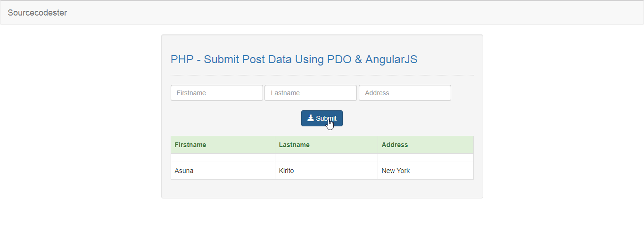644x239 pixels.
Task: Select the page heading about PDO & AngularJS
Action: 294,59
